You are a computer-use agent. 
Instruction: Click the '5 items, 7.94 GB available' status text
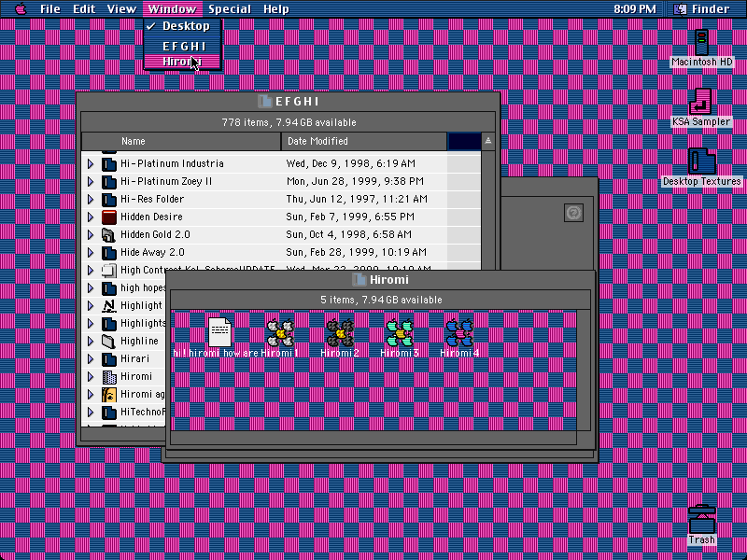click(x=381, y=300)
